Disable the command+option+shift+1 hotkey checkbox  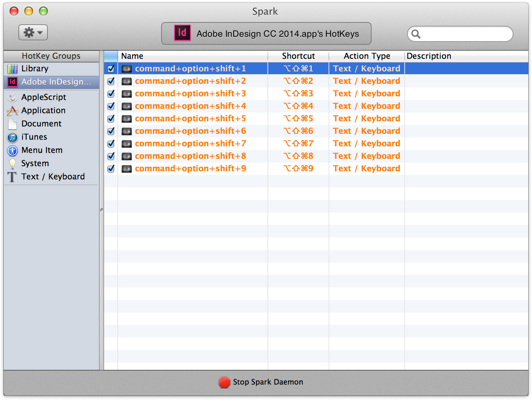pos(111,69)
